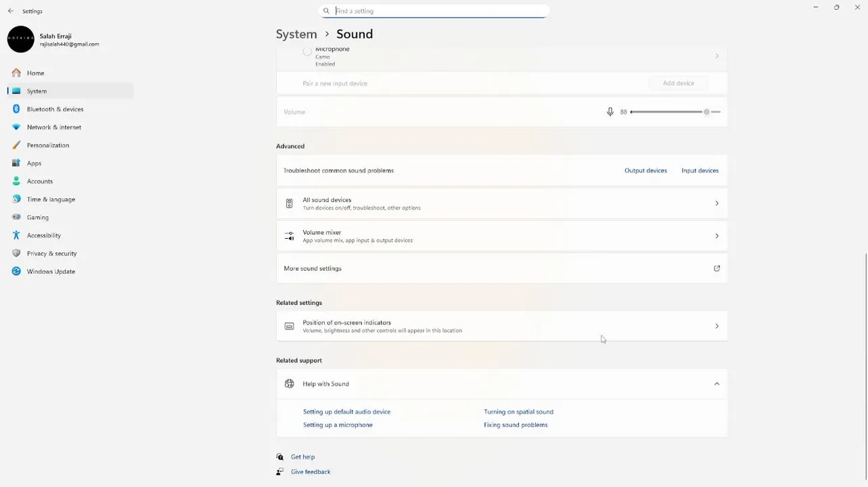Open Accessibility settings page

pos(44,235)
